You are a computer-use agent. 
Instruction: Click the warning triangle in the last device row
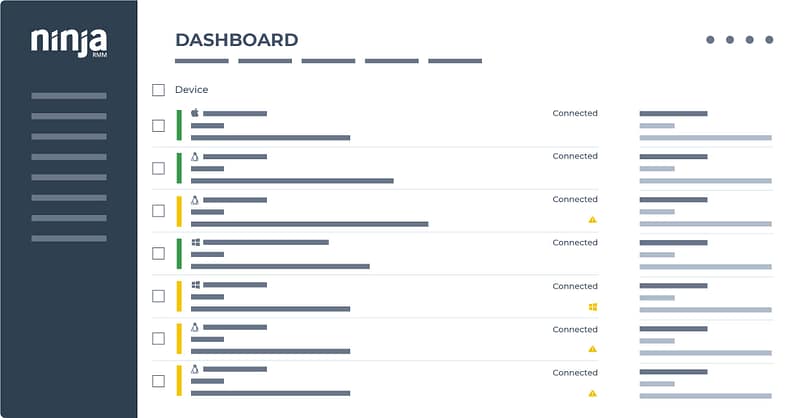pyautogui.click(x=592, y=393)
